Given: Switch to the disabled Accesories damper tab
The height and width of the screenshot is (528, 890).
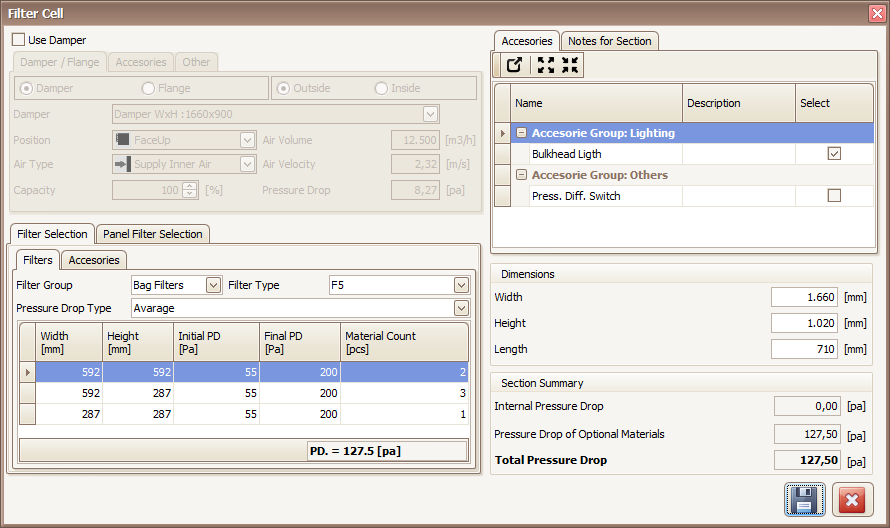Looking at the screenshot, I should pyautogui.click(x=141, y=62).
